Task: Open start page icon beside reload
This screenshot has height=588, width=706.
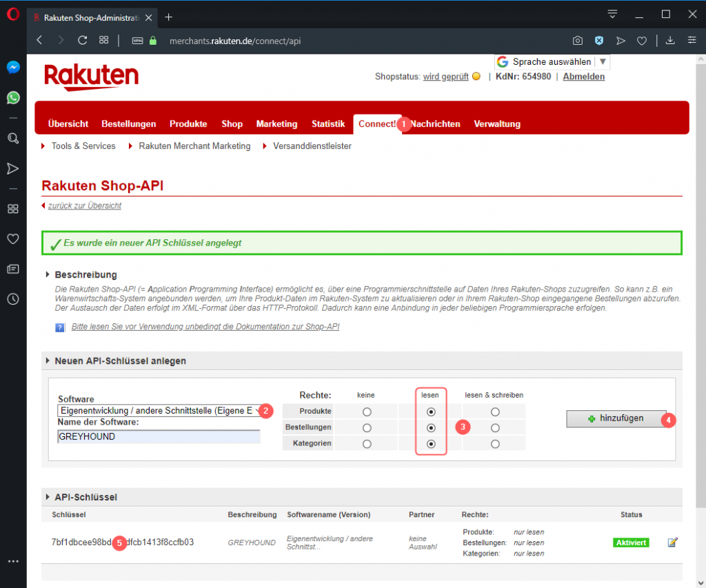Action: point(104,41)
